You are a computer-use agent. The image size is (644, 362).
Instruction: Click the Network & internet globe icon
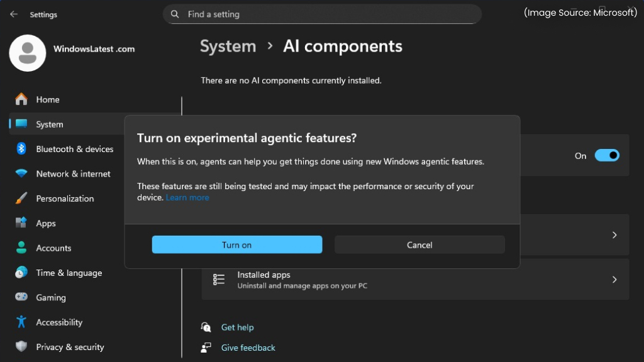tap(23, 173)
